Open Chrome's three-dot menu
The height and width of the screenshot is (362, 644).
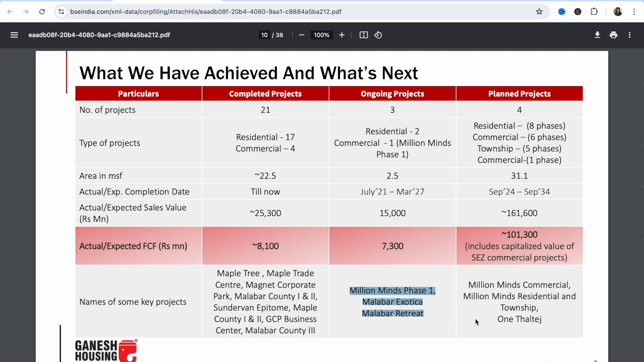pos(634,12)
